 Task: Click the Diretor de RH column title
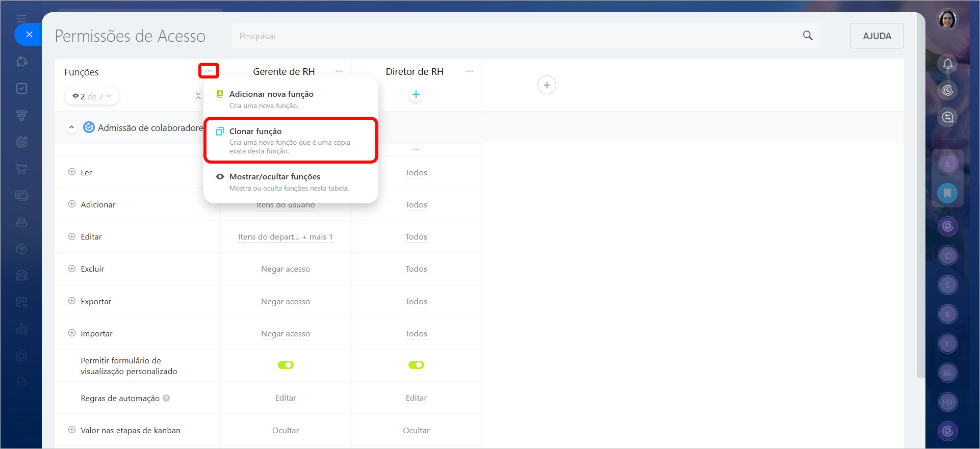point(415,71)
